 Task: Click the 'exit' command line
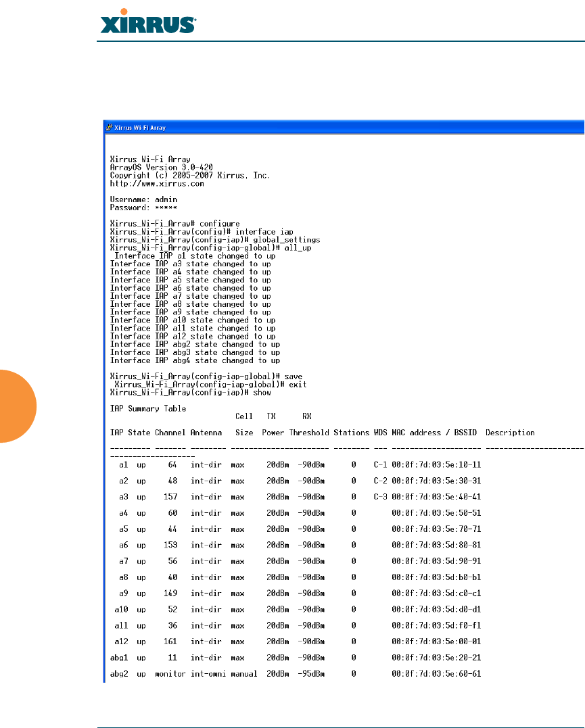click(x=210, y=385)
